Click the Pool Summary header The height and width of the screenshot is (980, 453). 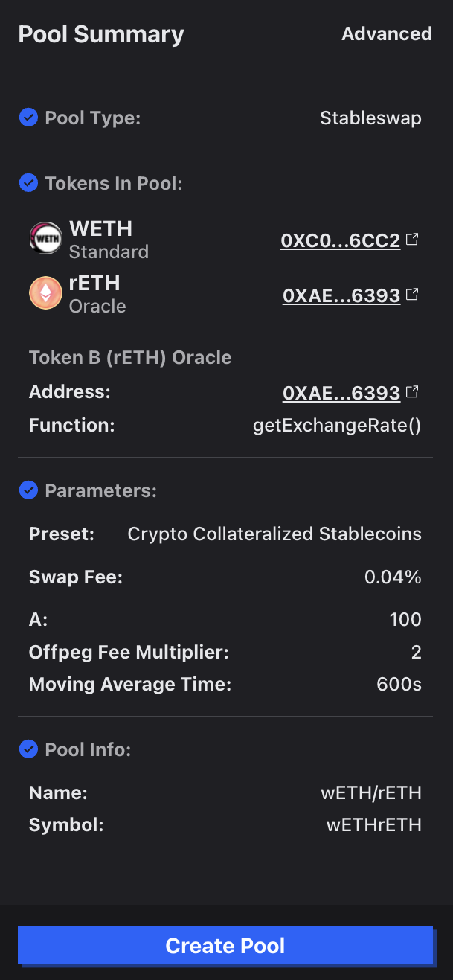(100, 33)
